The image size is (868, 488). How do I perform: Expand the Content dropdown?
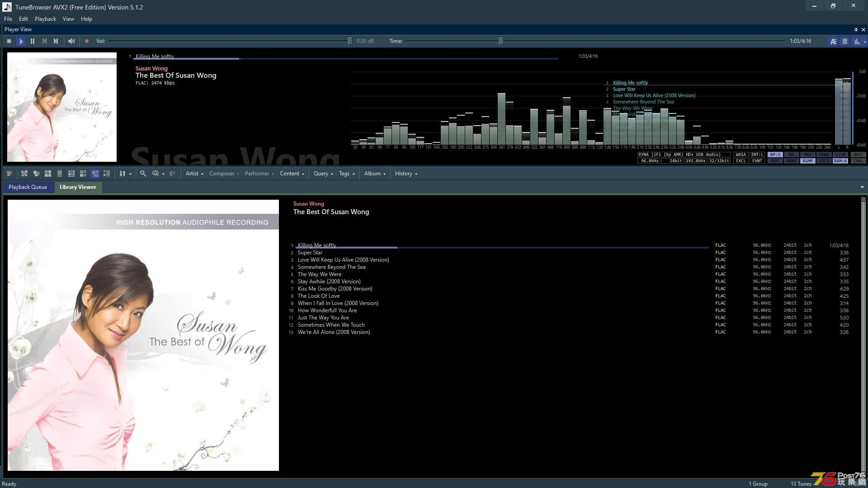pyautogui.click(x=292, y=174)
